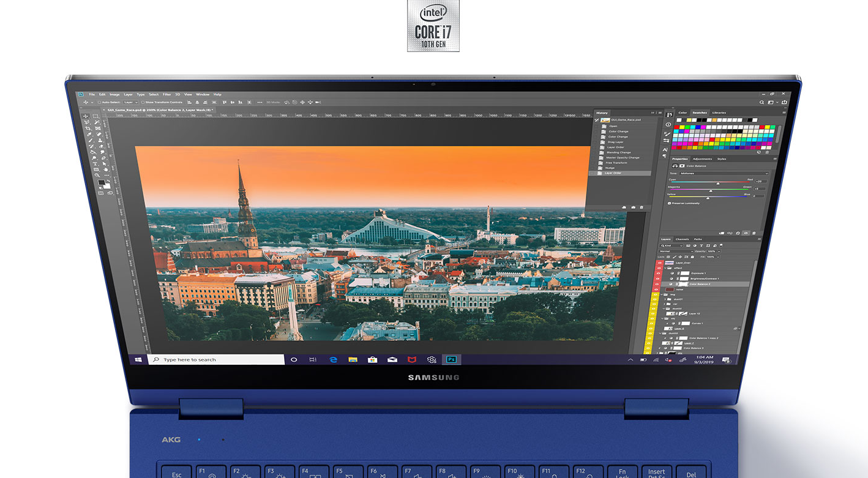
Task: Switch to the Channels tab
Action: pyautogui.click(x=682, y=239)
